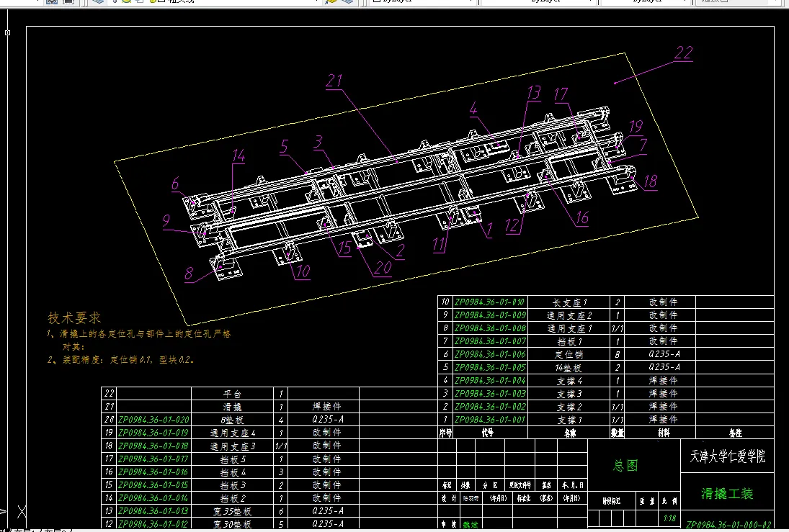Select the 技术要求 heading text
The width and height of the screenshot is (789, 532).
pyautogui.click(x=74, y=317)
